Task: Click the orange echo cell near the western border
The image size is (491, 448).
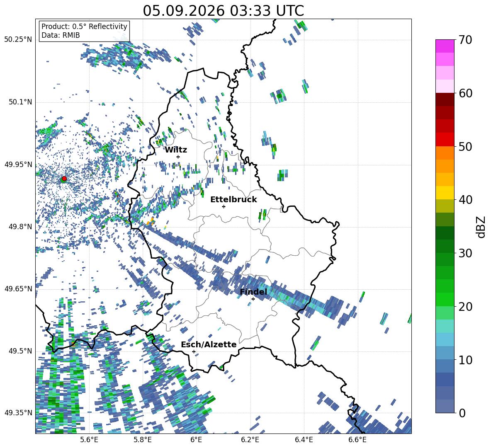Action: click(150, 221)
